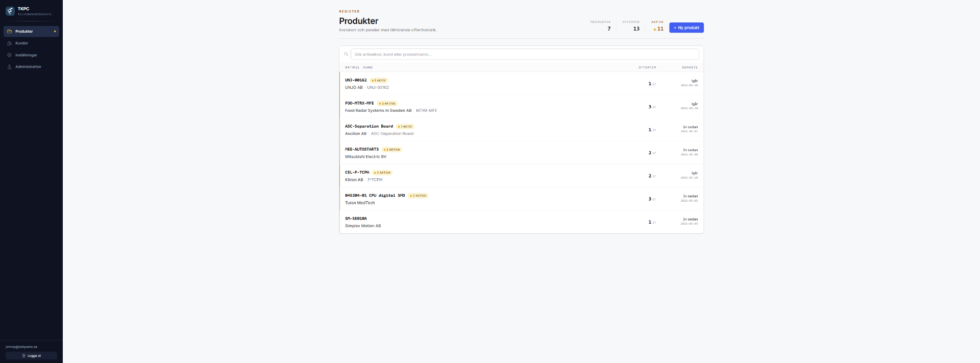
Task: Click the SENASTE column header
Action: 690,67
